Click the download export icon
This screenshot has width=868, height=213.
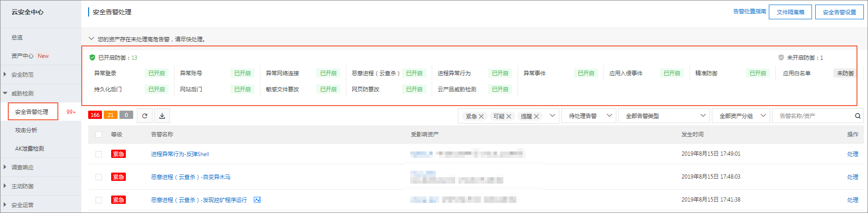coord(162,116)
